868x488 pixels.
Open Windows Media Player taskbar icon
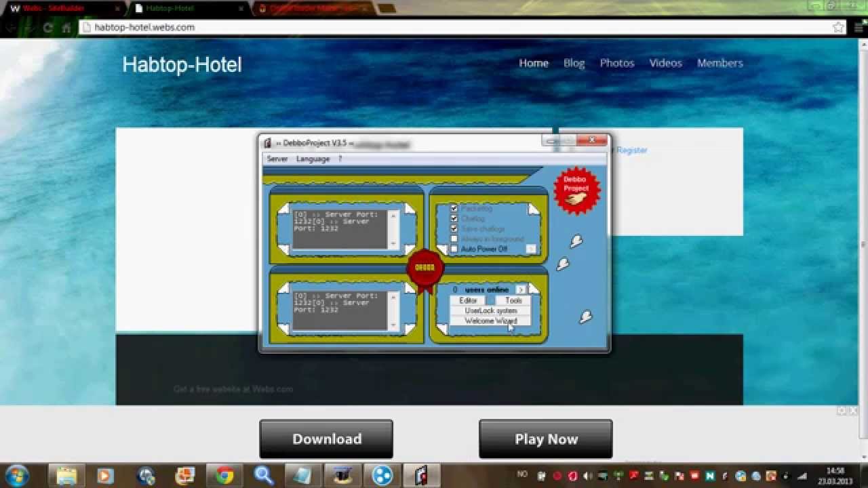[105, 476]
